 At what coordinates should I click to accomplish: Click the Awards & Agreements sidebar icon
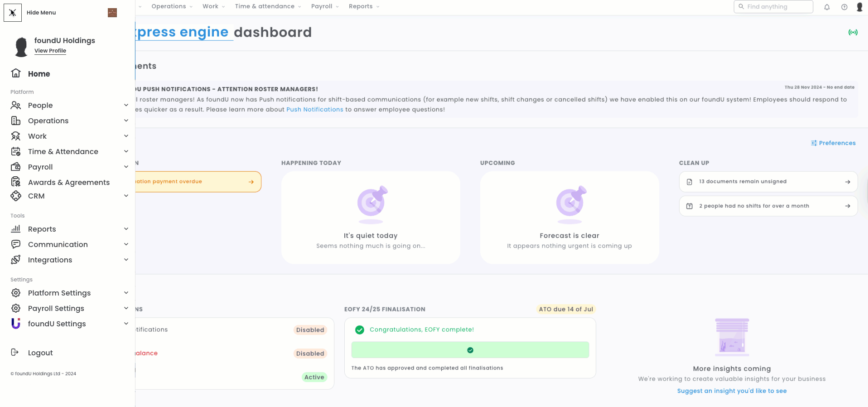pos(16,182)
